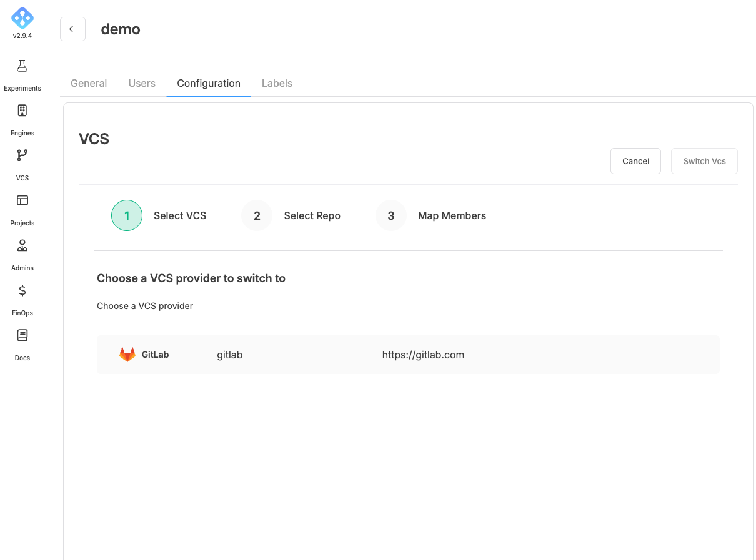Image resolution: width=756 pixels, height=560 pixels.
Task: Switch to the General tab
Action: tap(89, 83)
